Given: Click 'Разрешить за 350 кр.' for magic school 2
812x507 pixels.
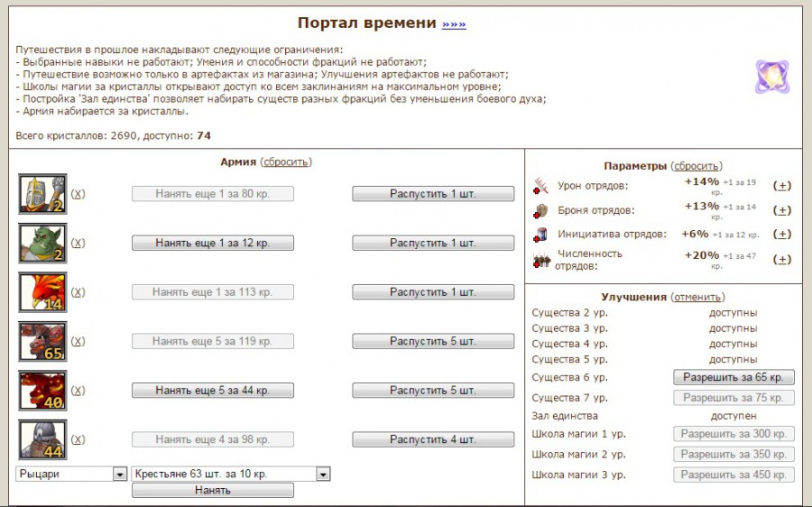Looking at the screenshot, I should point(734,454).
